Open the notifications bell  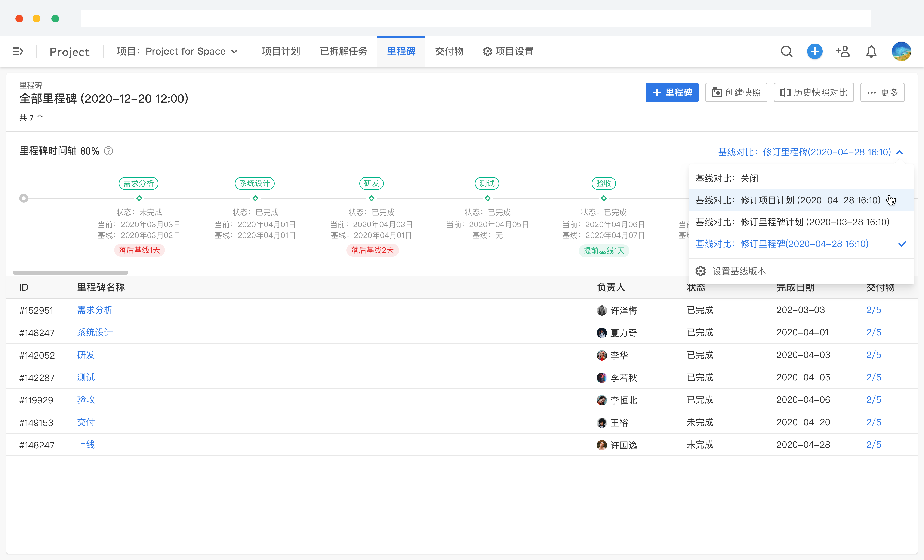pos(871,51)
